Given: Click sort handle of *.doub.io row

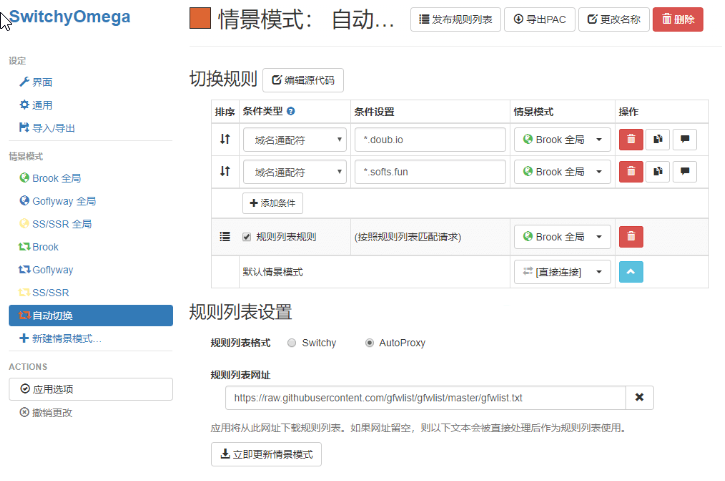Looking at the screenshot, I should (225, 139).
